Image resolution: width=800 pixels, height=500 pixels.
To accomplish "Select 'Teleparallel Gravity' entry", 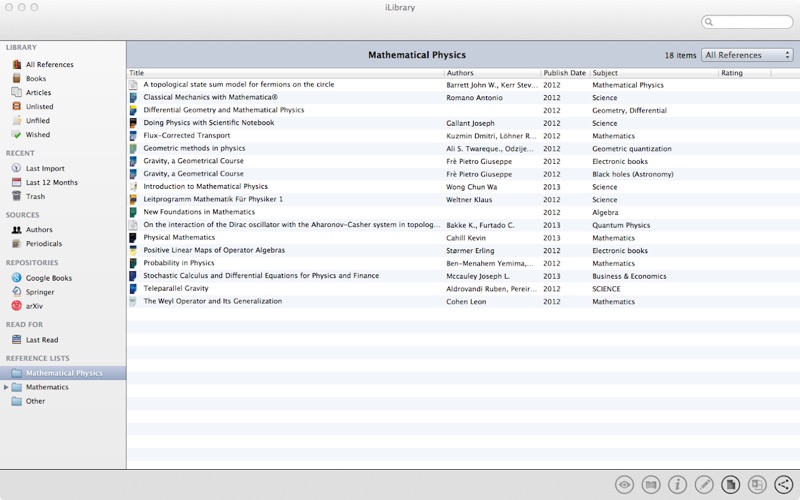I will 463,289.
